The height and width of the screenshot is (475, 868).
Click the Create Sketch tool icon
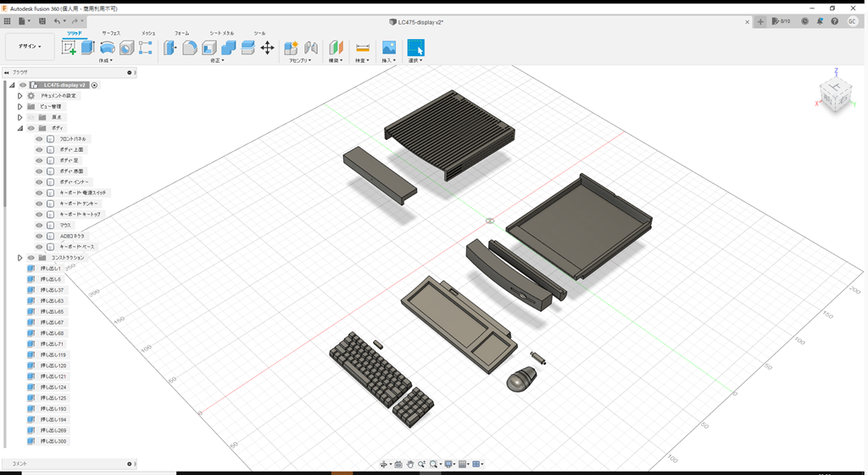(69, 47)
